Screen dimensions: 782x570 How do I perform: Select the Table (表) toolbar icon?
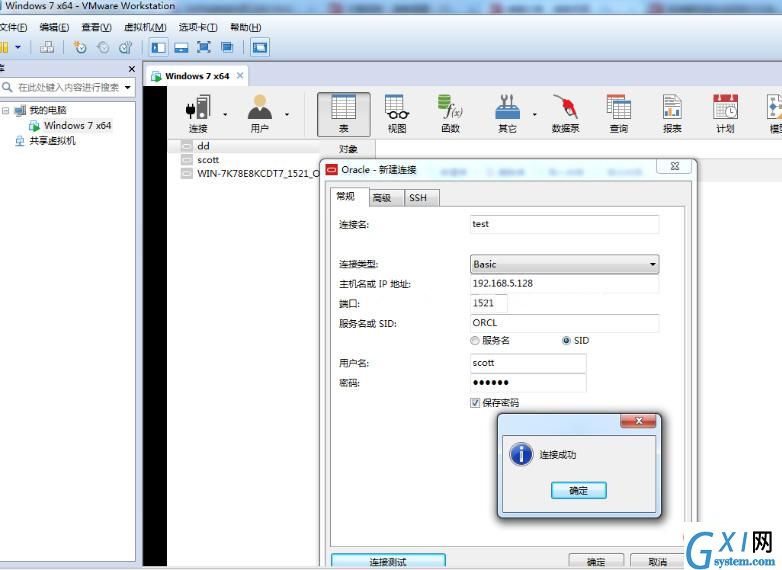click(x=344, y=114)
